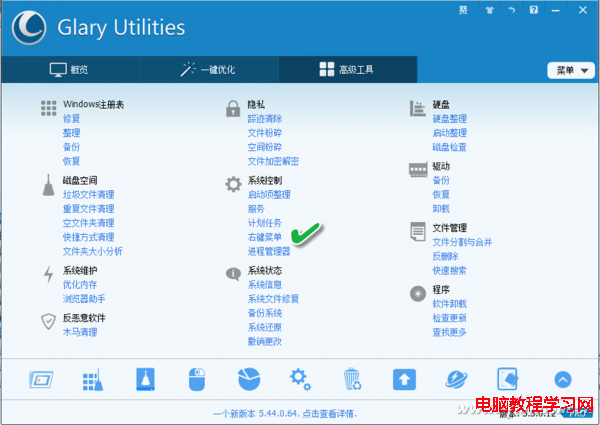Screen dimensions: 600x425
Task: Open the 菜单 dropdown menu
Action: pyautogui.click(x=571, y=71)
